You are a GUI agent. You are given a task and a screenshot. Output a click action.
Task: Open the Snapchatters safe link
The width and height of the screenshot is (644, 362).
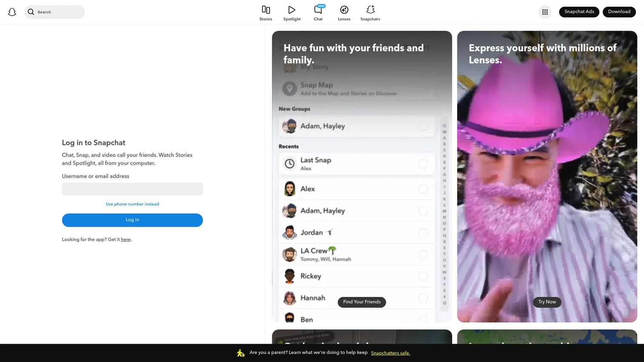coord(390,353)
